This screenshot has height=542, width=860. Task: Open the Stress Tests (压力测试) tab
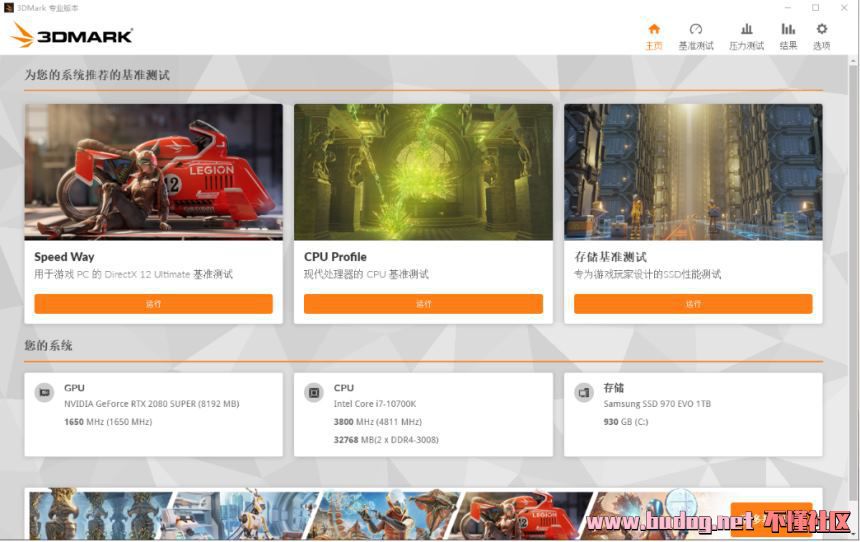[746, 37]
